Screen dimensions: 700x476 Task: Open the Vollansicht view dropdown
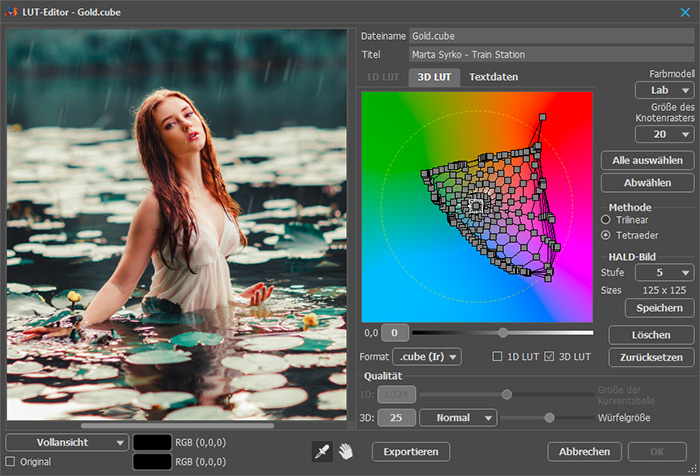coord(67,443)
